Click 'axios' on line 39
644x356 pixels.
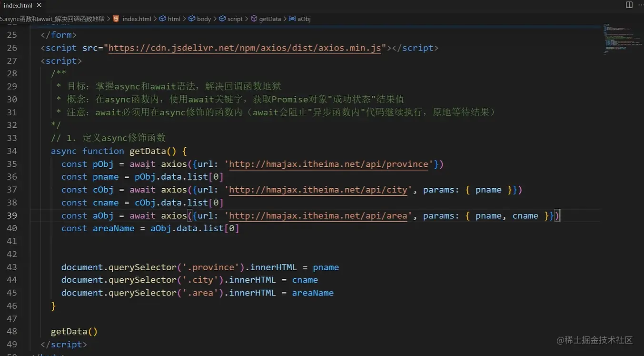[x=174, y=215]
